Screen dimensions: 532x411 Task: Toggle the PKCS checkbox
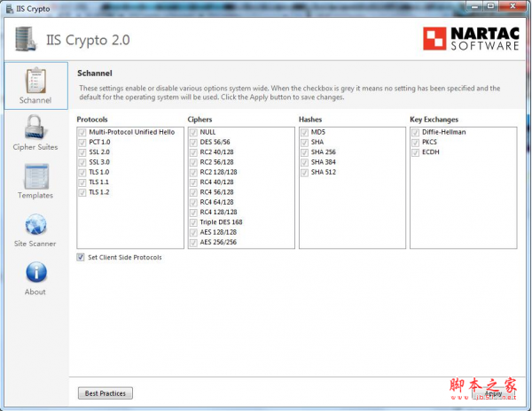coord(415,143)
